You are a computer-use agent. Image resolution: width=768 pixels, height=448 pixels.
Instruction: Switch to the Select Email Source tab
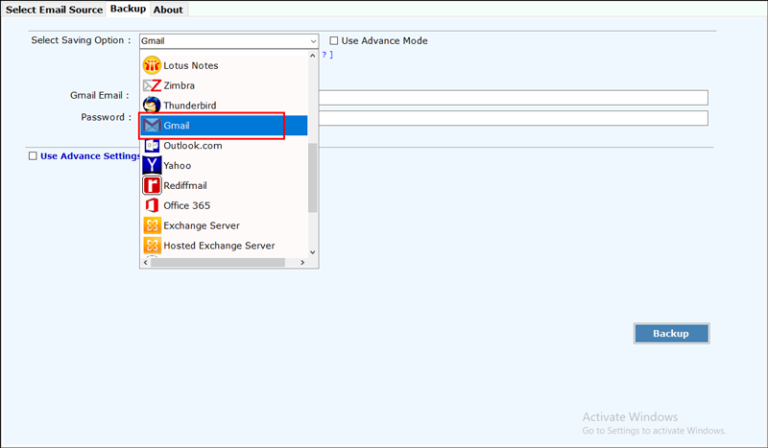pyautogui.click(x=54, y=9)
